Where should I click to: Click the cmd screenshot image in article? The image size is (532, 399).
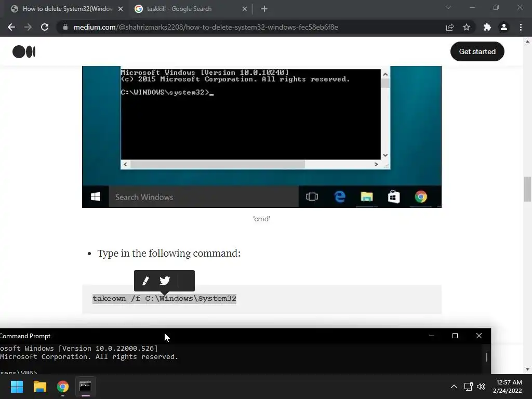pyautogui.click(x=262, y=137)
